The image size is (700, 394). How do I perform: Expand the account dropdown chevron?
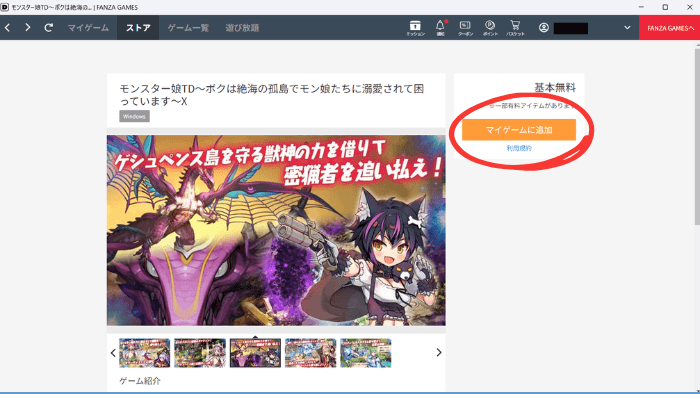tap(627, 28)
